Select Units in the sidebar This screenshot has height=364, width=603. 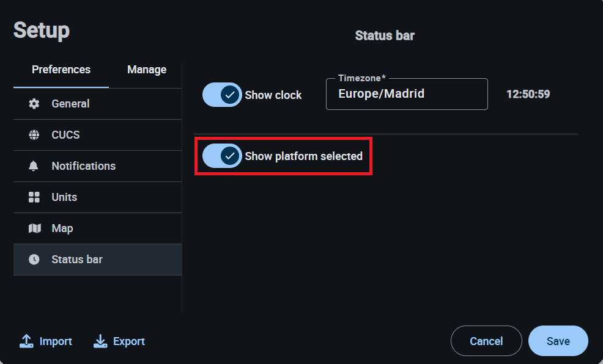[64, 197]
